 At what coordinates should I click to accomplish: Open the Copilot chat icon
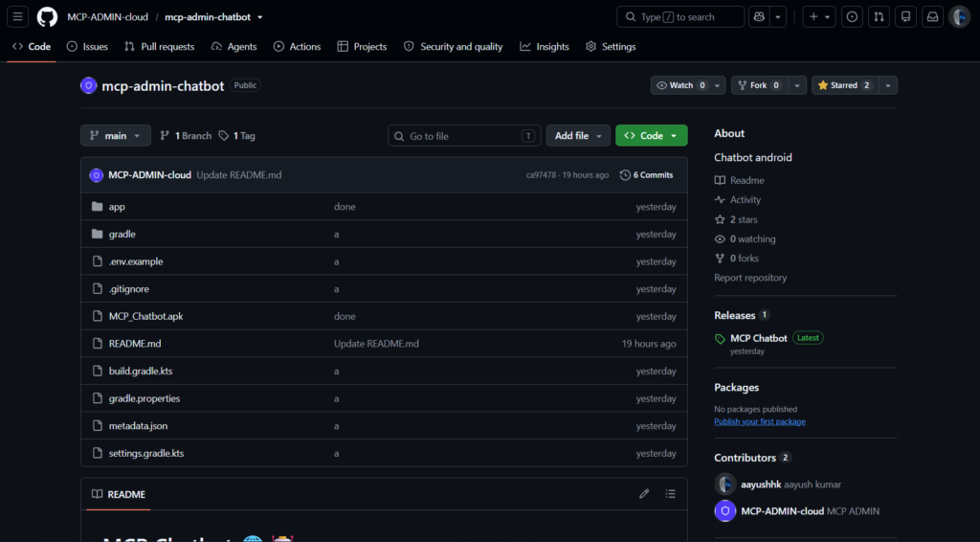(x=759, y=17)
